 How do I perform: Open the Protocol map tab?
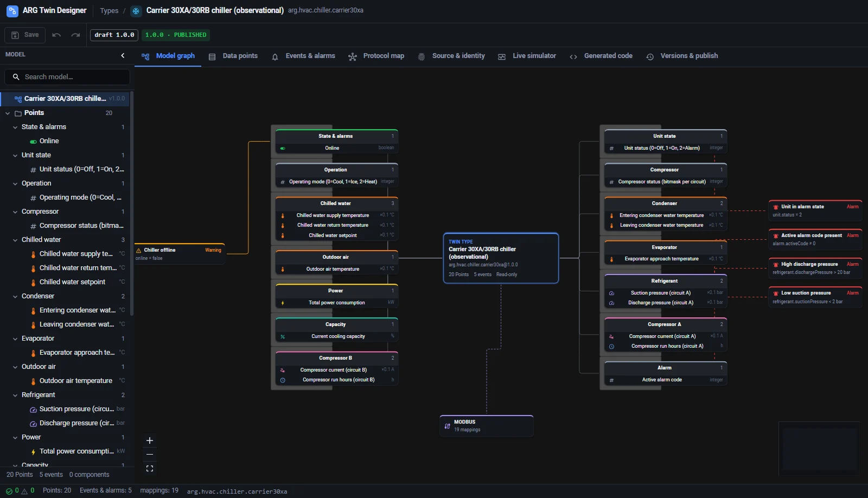376,56
